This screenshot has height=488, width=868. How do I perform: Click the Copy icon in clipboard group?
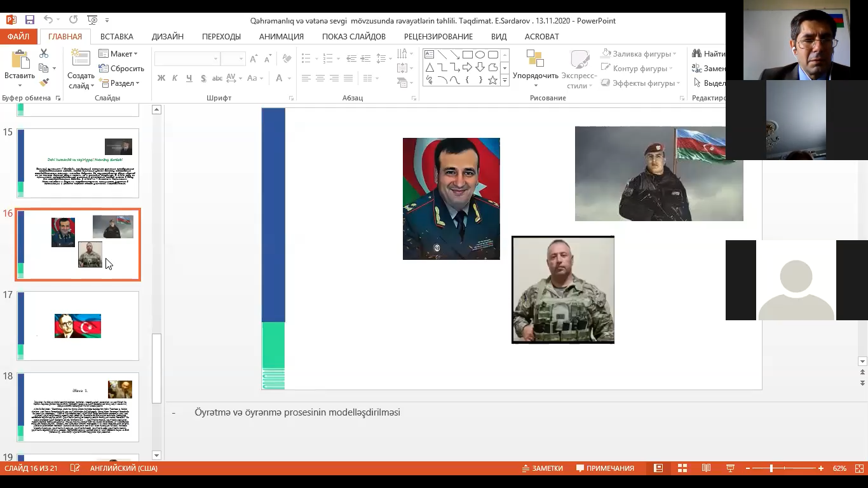[43, 68]
